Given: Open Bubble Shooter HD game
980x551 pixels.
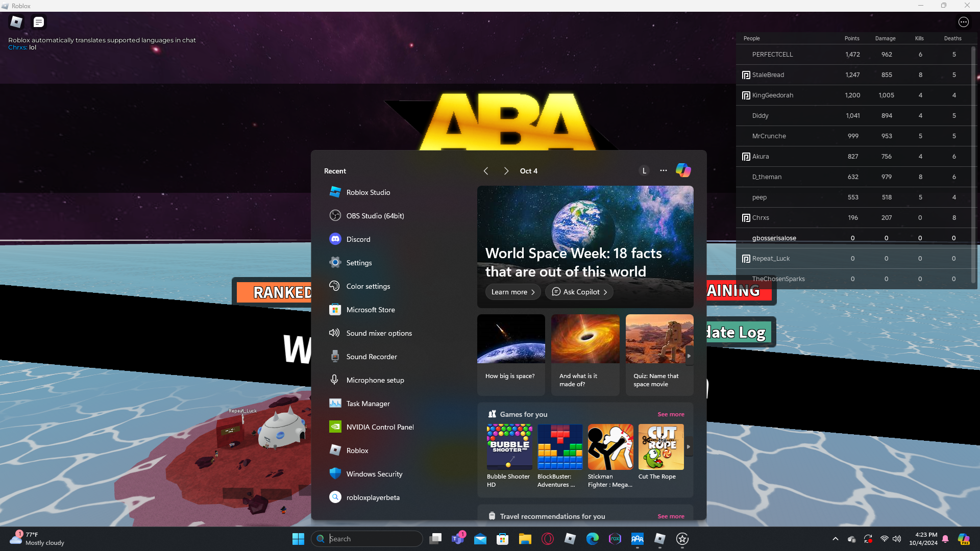Looking at the screenshot, I should click(509, 456).
